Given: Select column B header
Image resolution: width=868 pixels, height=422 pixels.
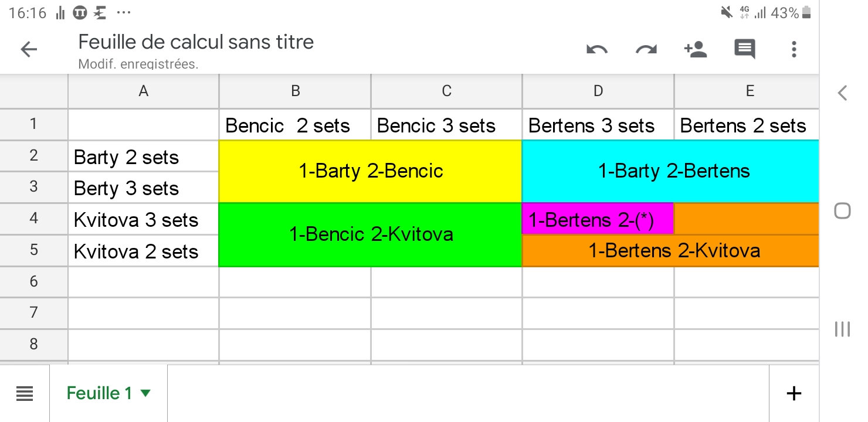Looking at the screenshot, I should (x=295, y=91).
